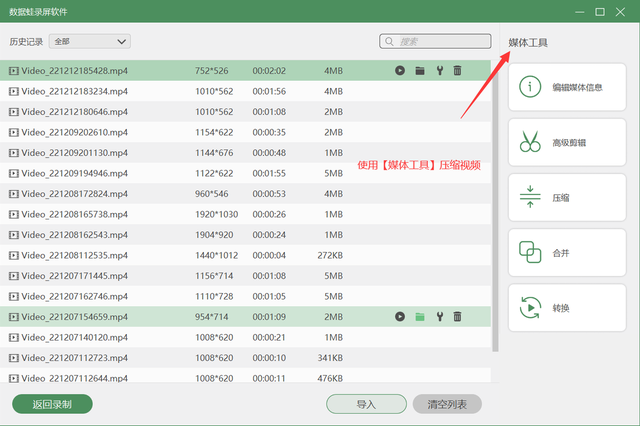Play Video_221207154659.mp4 with the play icon
Image resolution: width=640 pixels, height=426 pixels.
tap(400, 317)
